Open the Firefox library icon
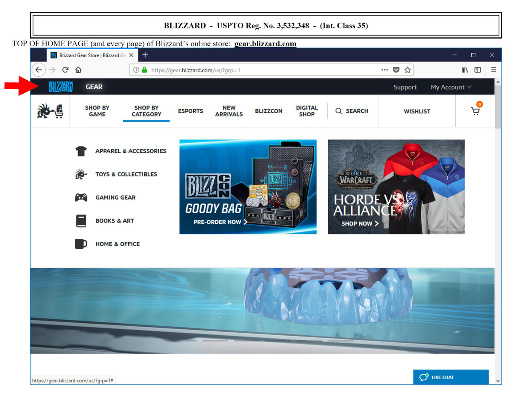 (465, 70)
